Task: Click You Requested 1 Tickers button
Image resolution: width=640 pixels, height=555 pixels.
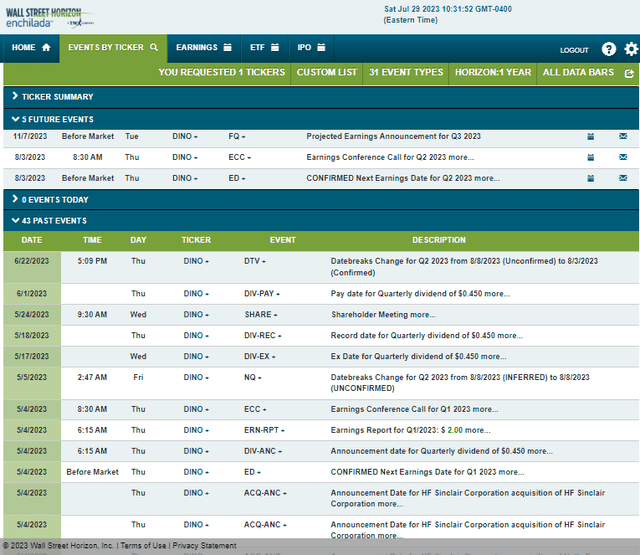Action: (x=222, y=73)
